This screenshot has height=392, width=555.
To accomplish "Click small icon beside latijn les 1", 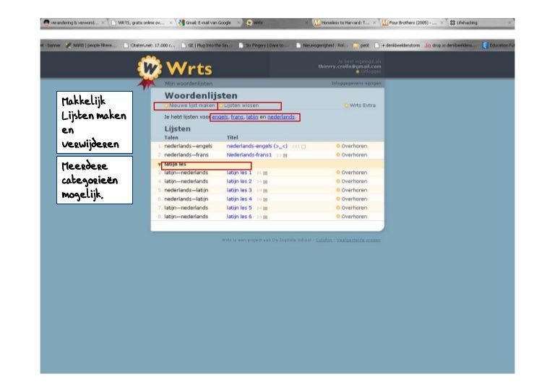I will pos(265,173).
